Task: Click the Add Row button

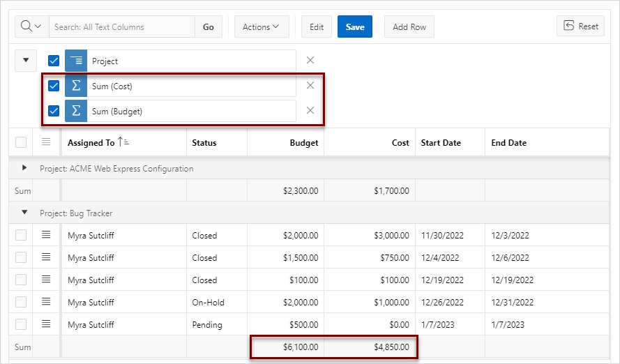Action: [409, 26]
